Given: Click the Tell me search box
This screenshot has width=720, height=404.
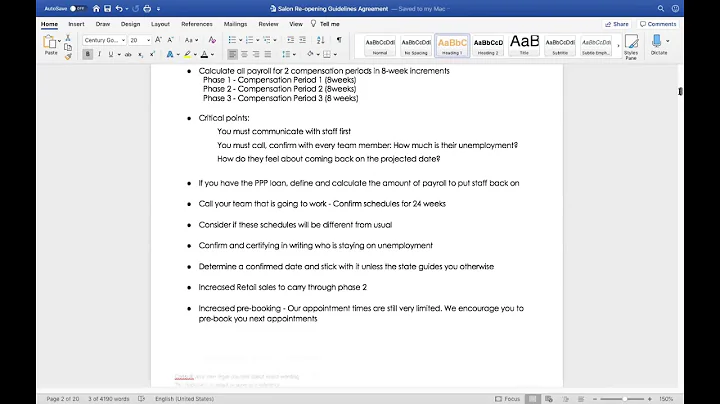Looking at the screenshot, I should (x=325, y=24).
